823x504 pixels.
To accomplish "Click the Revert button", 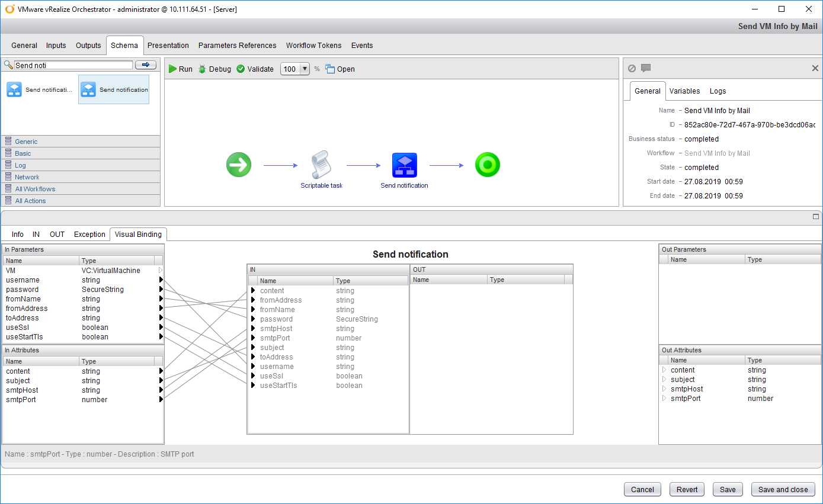I will pos(687,490).
